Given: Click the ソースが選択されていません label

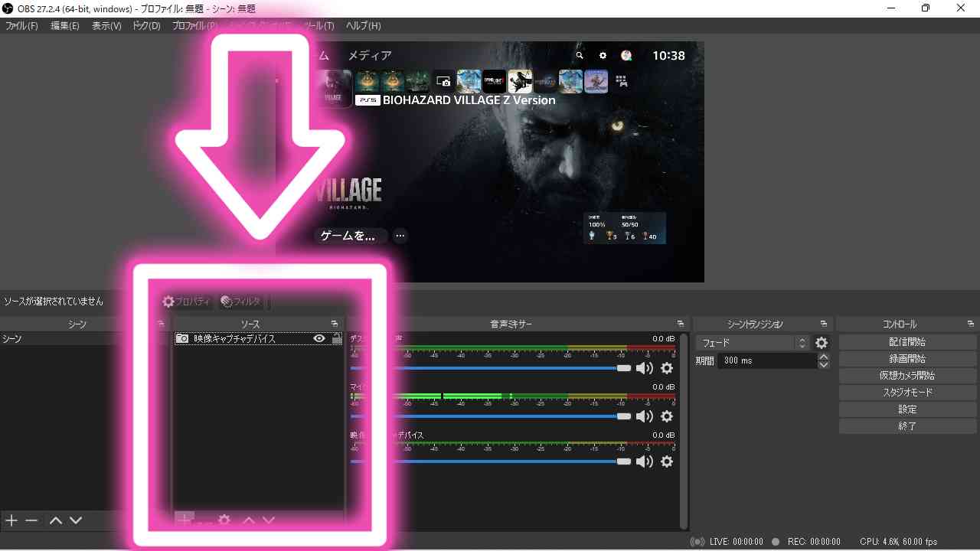Looking at the screenshot, I should click(x=54, y=302).
